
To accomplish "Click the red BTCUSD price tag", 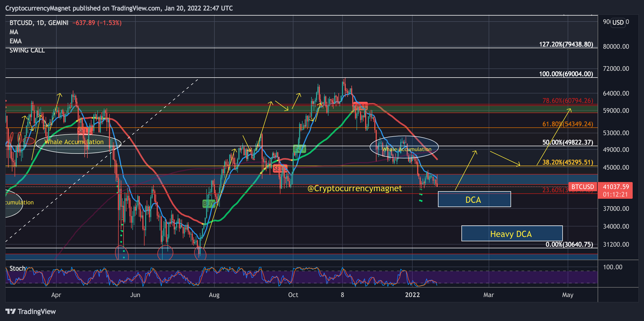I will [583, 187].
